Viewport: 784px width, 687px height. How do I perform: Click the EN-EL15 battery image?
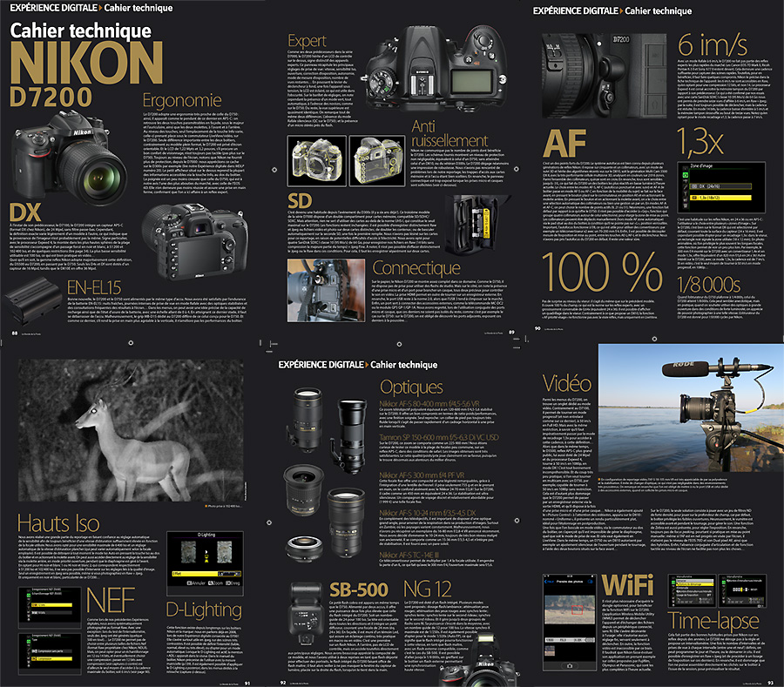point(33,301)
